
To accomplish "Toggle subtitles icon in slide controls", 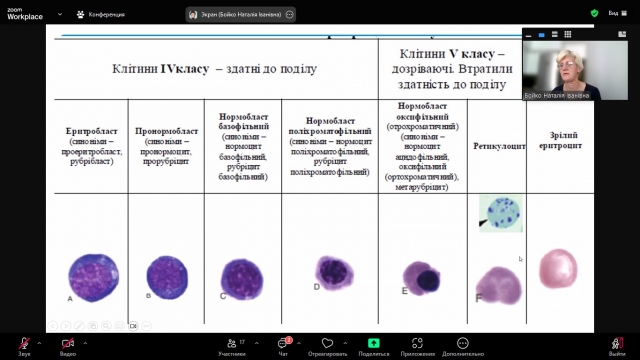I will 120,326.
